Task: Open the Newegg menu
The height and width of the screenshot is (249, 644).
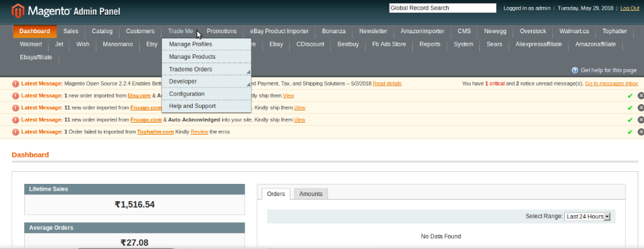Action: click(x=495, y=31)
